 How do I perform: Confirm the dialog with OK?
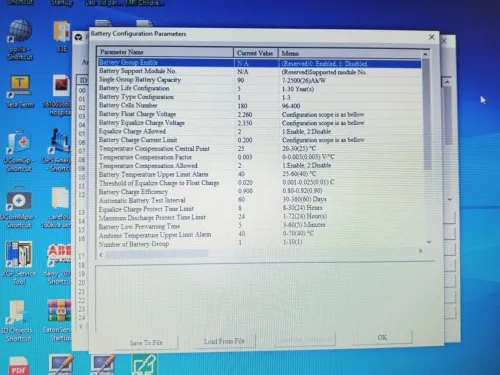[x=382, y=337]
